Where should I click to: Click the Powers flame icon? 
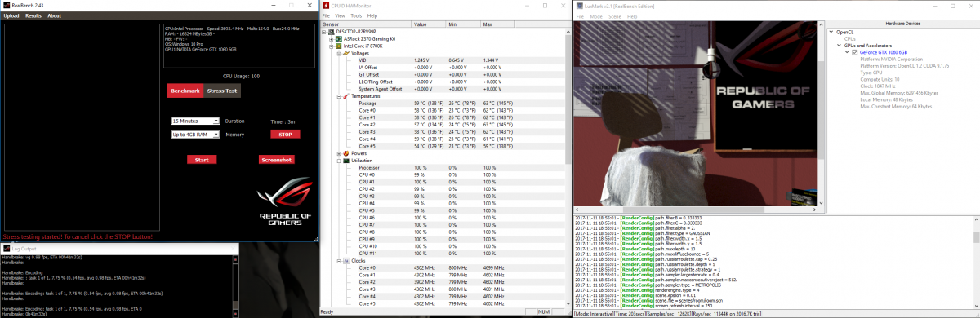tap(345, 153)
